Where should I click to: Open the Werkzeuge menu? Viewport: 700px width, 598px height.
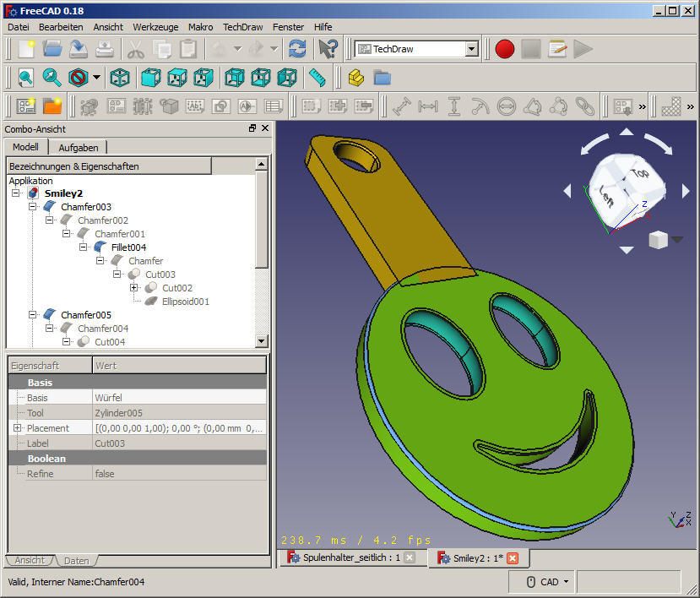click(155, 27)
